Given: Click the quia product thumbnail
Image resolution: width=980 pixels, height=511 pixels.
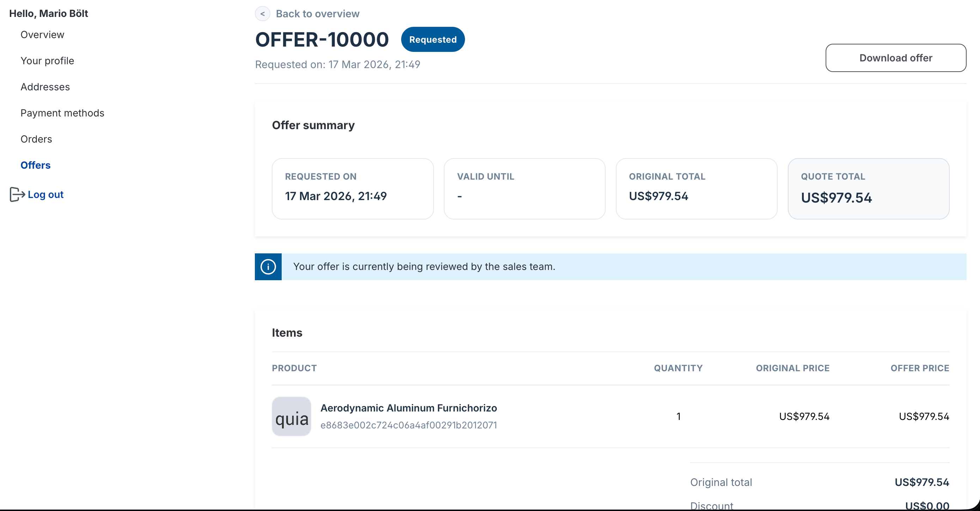Looking at the screenshot, I should (291, 416).
